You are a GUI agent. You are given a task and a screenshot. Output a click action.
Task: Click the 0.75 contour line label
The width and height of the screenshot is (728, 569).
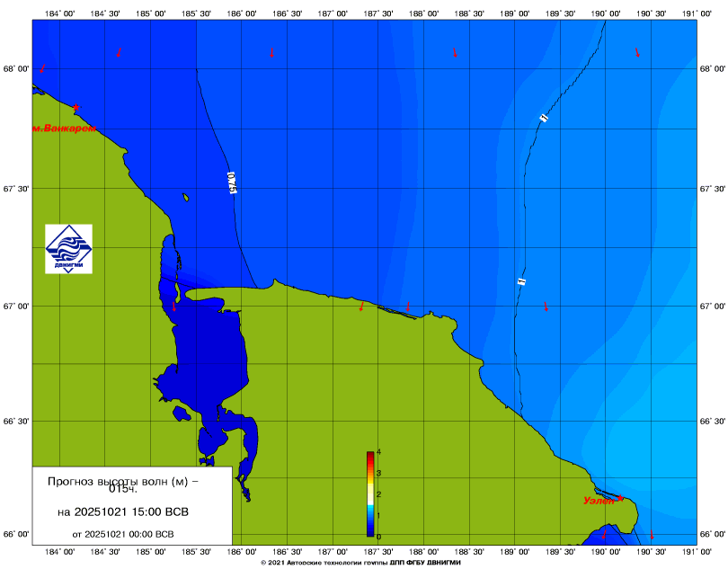click(x=232, y=182)
